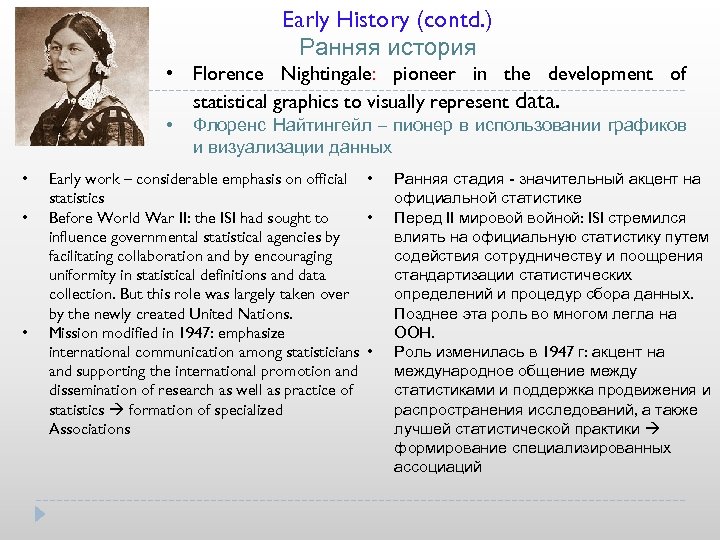Click 'uniformity in statistical definitions and data'
The height and width of the screenshot is (540, 720).
tap(187, 275)
